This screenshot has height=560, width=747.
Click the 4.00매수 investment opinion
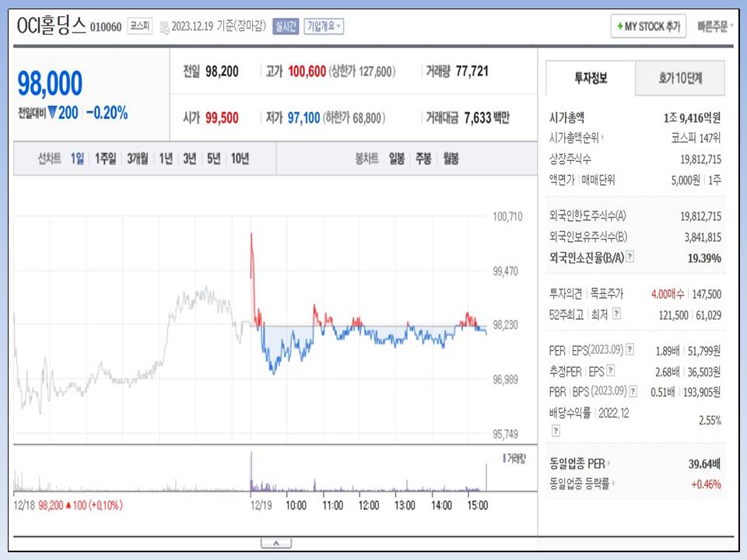pyautogui.click(x=668, y=294)
